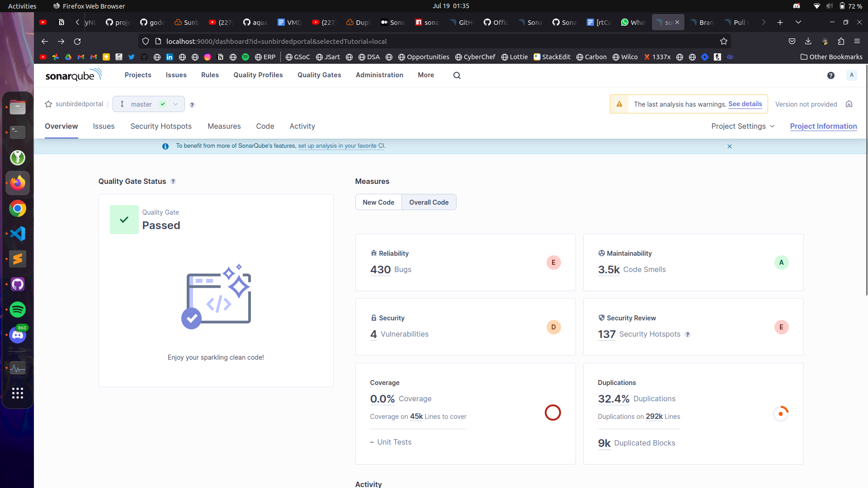Screen dimensions: 868x488
Task: Click the Coverage circle status icon
Action: tap(552, 413)
